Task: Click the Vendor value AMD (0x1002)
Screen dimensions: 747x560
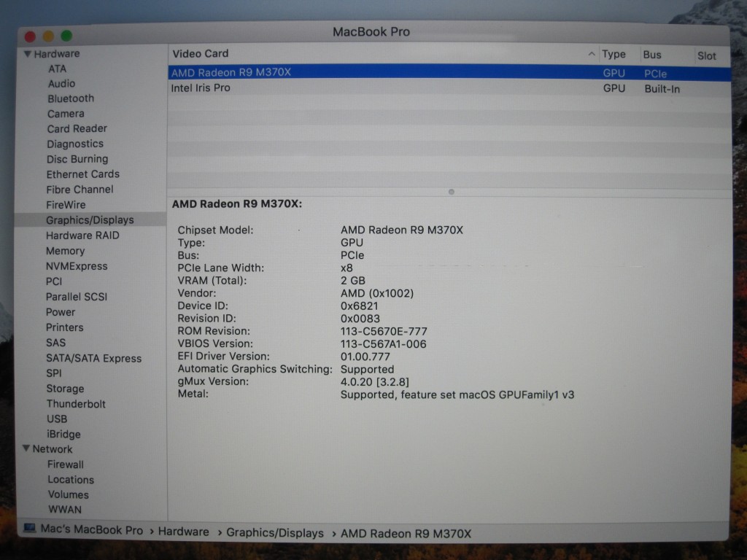Action: pyautogui.click(x=377, y=293)
